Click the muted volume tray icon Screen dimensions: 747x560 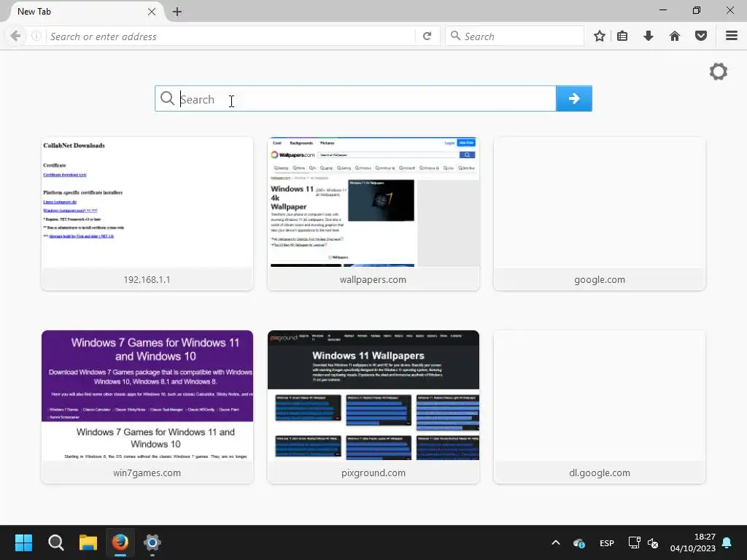coord(653,542)
